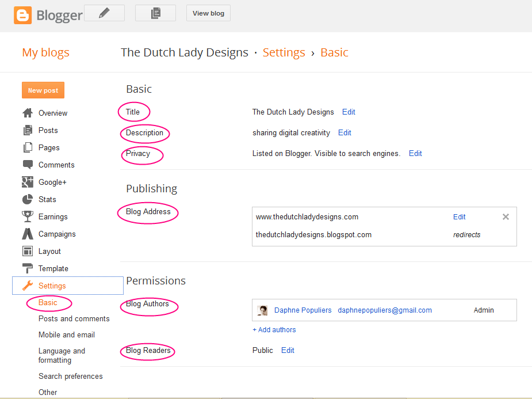
Task: Click the Comments speech bubble icon
Action: point(28,165)
